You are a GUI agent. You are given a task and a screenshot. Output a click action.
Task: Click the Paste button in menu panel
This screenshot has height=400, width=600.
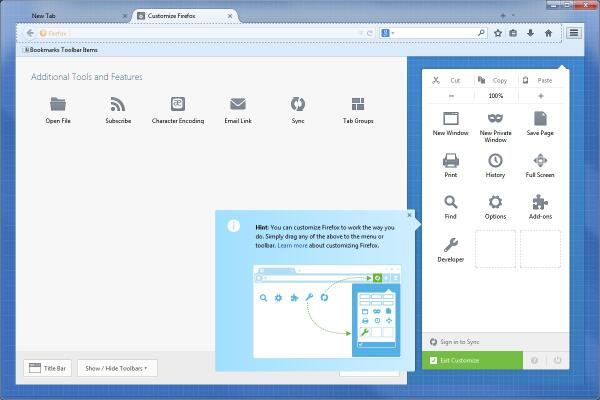point(541,80)
